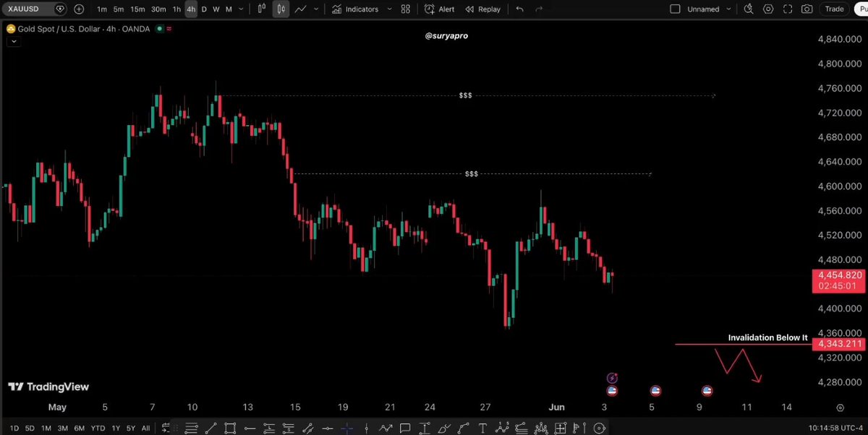Open the Trade panel
Screen dimensions: 868x435
[x=834, y=9]
